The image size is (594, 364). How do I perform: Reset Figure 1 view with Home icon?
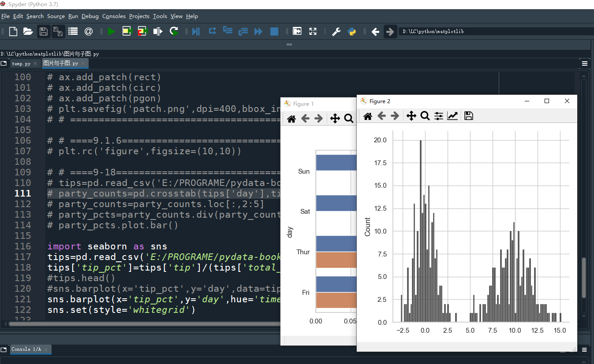[291, 119]
